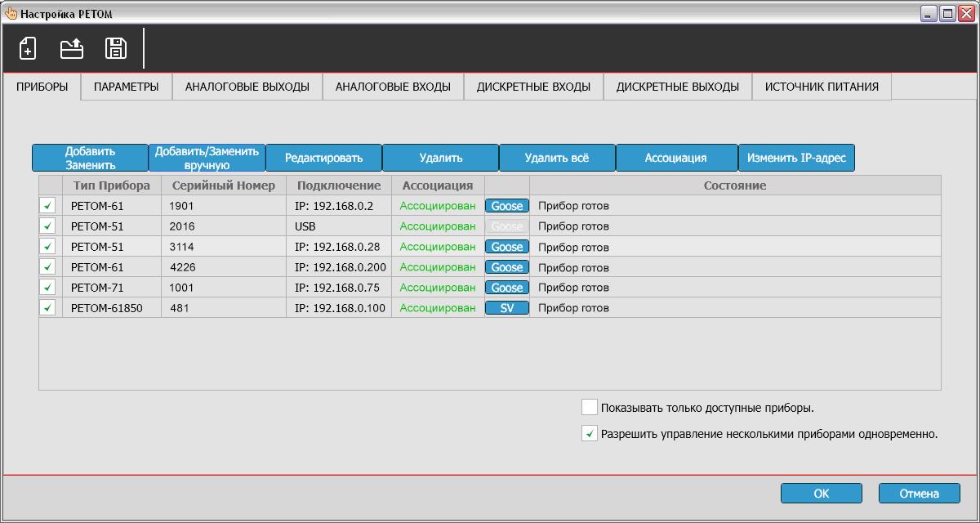Screen dimensions: 980x523
Task: Select serial number cell 1001
Action: tap(224, 288)
